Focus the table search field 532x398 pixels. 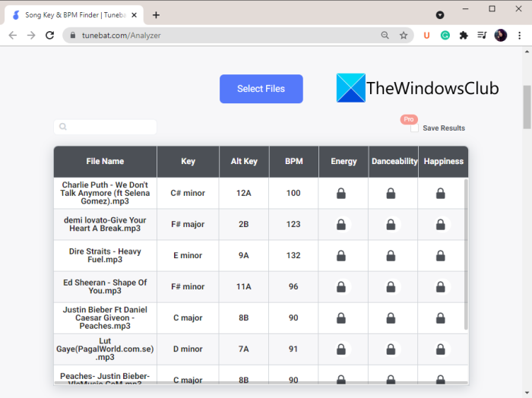pos(105,127)
